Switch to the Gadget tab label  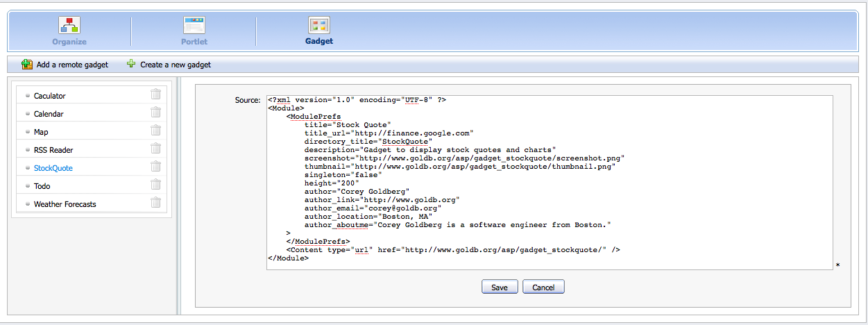[319, 42]
